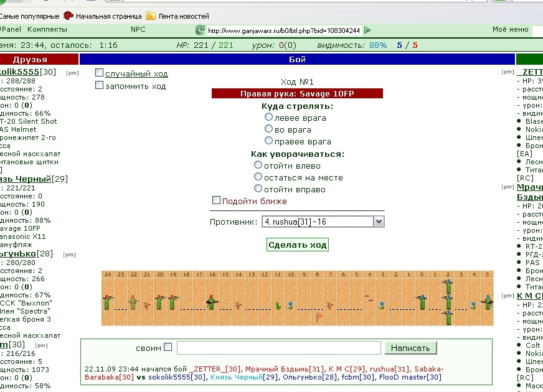Click the ganjawars URL address field
The image size is (543, 392).
[284, 30]
